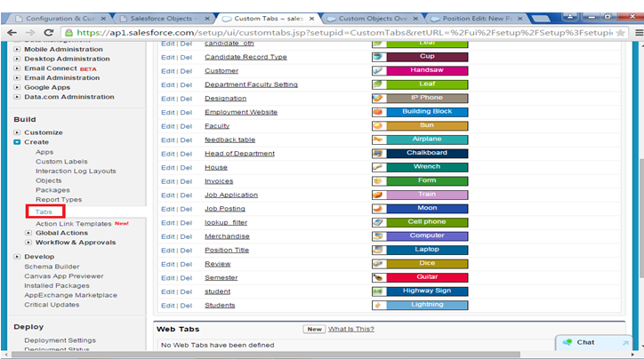This screenshot has width=644, height=359.
Task: Click the Cup color bar
Action: point(427,57)
